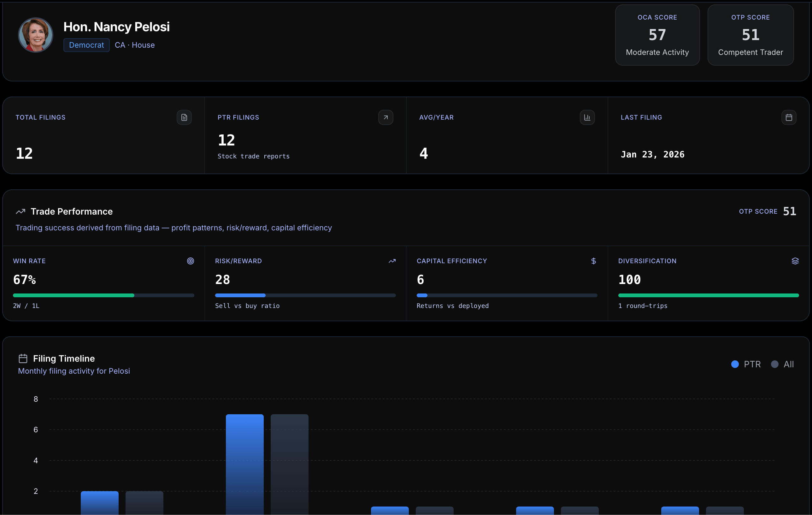This screenshot has height=515, width=812.
Task: Open the OCA Score card
Action: [x=657, y=35]
